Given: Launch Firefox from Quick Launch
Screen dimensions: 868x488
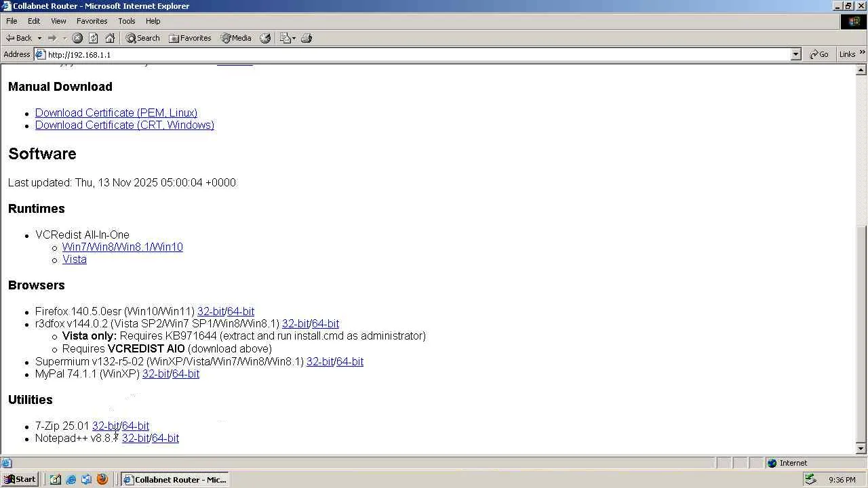Looking at the screenshot, I should [102, 479].
